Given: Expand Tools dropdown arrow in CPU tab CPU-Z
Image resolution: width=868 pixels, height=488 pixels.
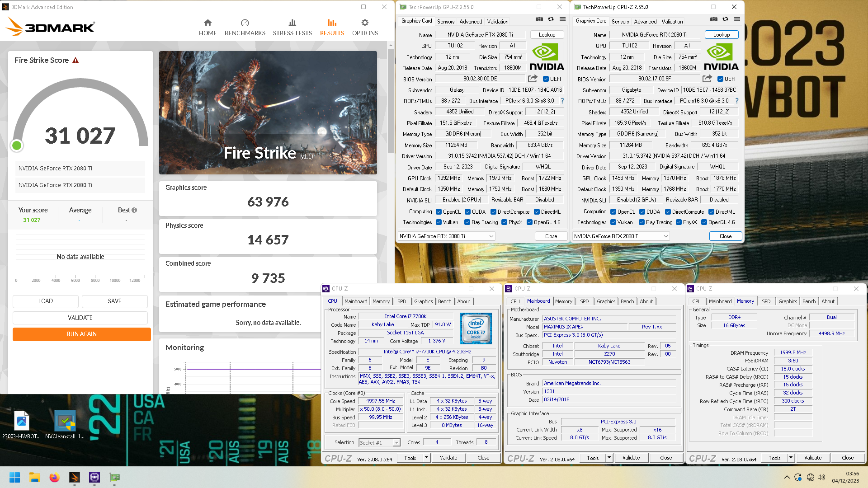Looking at the screenshot, I should [x=426, y=458].
